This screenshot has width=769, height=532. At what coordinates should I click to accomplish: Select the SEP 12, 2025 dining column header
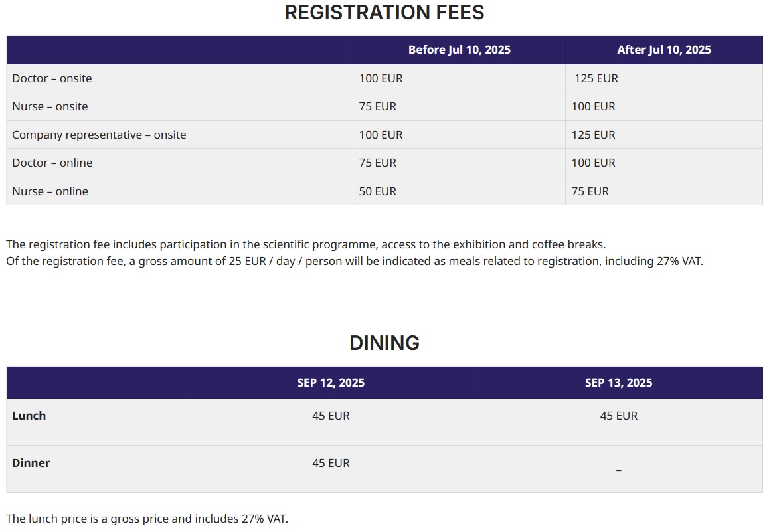pos(331,383)
